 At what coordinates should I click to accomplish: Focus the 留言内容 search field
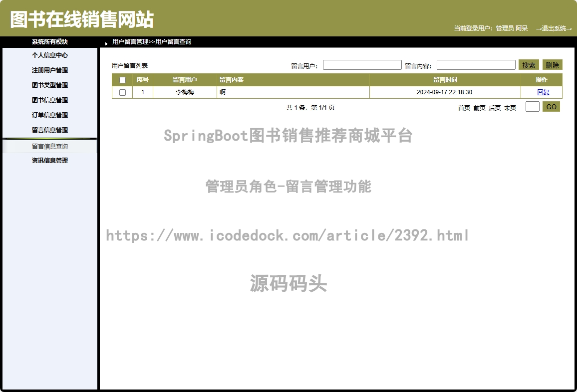pos(476,65)
